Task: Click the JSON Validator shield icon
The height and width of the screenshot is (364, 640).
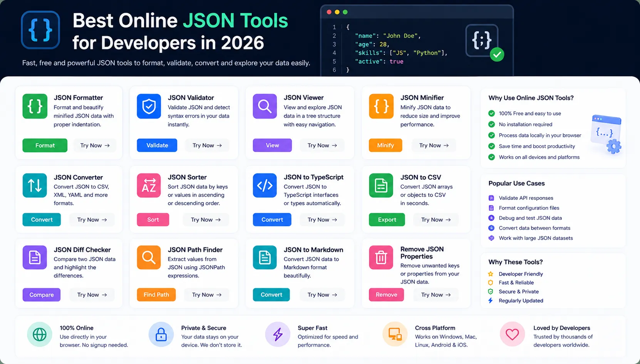Action: [x=149, y=106]
